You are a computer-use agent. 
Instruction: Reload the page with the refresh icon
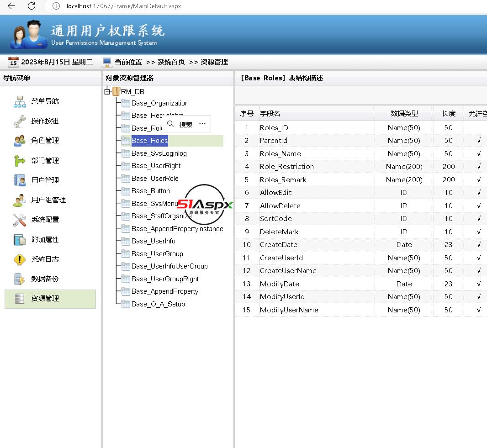click(x=32, y=6)
